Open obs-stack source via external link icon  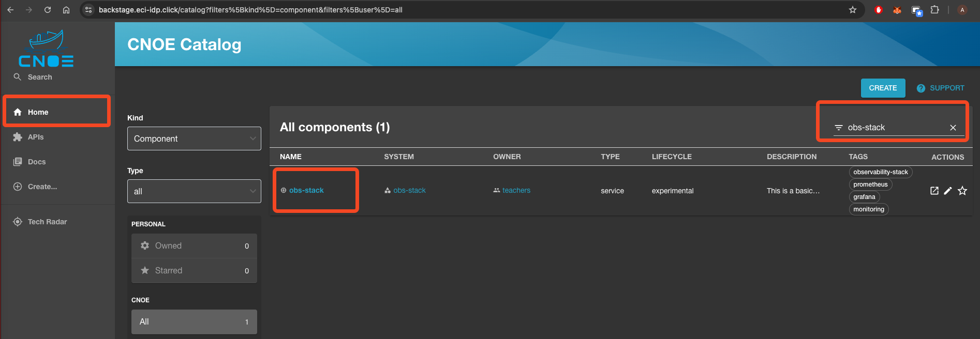coord(934,191)
